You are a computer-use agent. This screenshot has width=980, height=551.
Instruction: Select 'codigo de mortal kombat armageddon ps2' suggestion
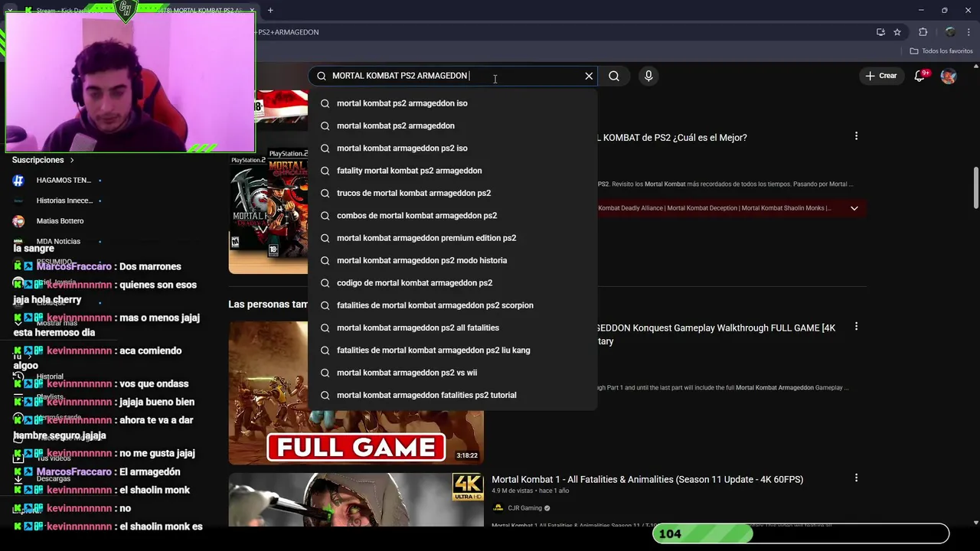(452, 282)
